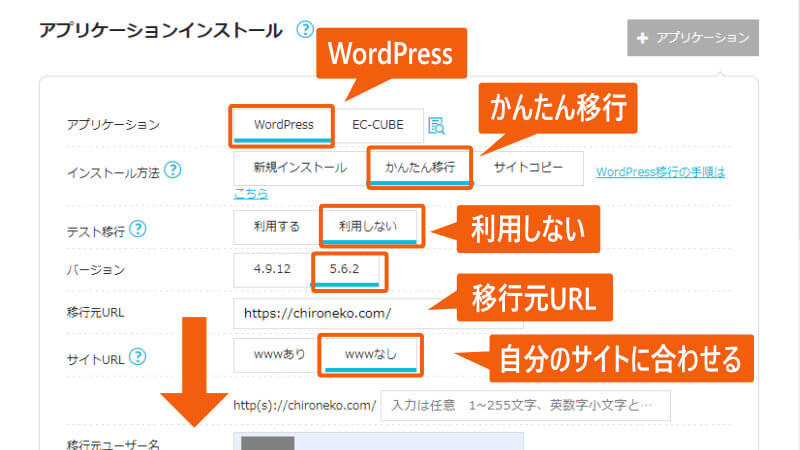The height and width of the screenshot is (450, 800).
Task: Open help icon beside アプリケーションインストール heading
Action: coord(305,29)
